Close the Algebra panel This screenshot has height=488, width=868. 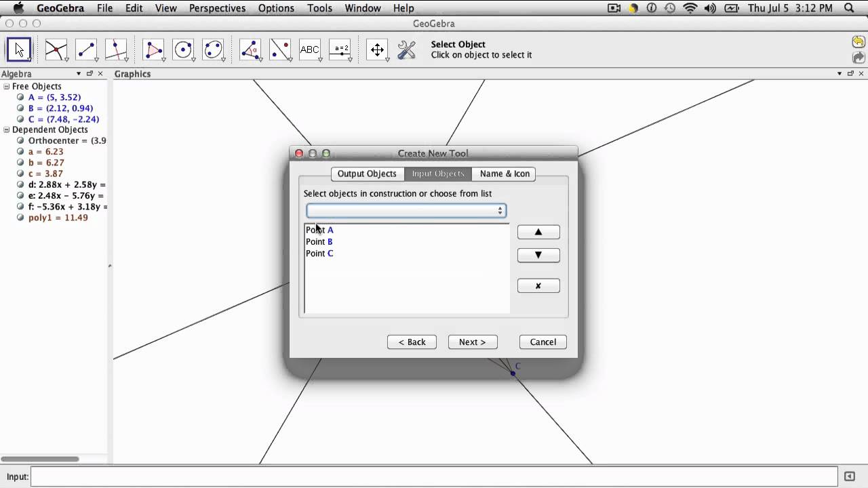click(100, 73)
